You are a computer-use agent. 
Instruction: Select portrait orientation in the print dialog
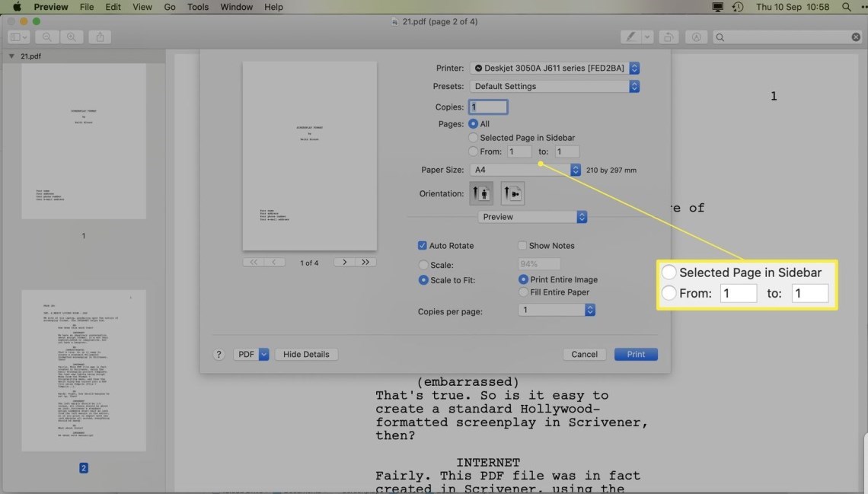coord(480,193)
